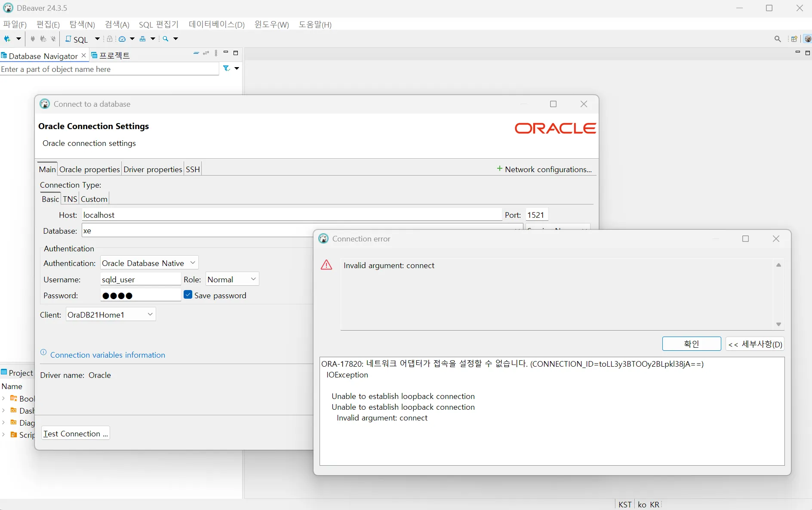Close the Database Navigator tab
812x510 pixels.
pyautogui.click(x=83, y=56)
